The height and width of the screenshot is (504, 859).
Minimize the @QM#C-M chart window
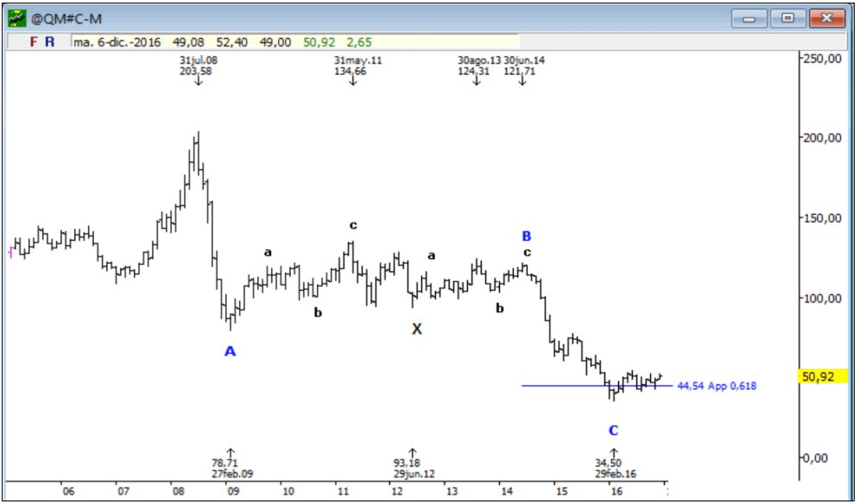[x=748, y=19]
